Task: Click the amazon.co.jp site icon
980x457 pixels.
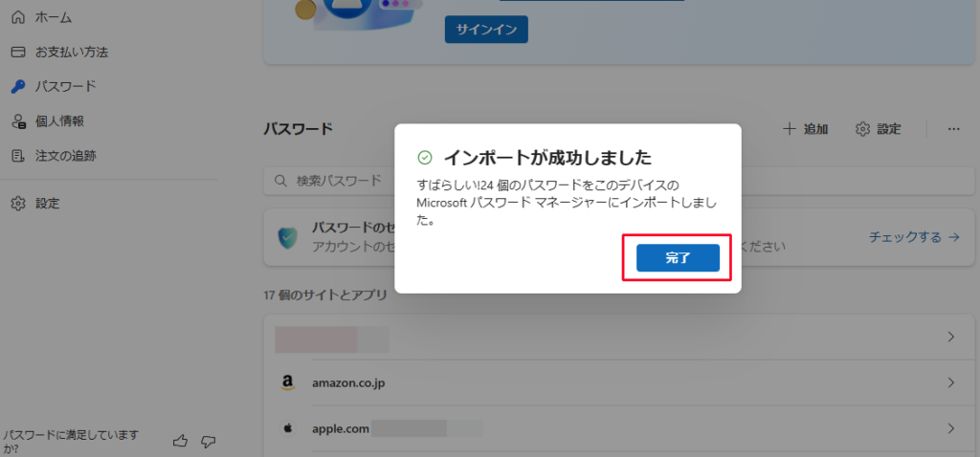Action: 287,382
